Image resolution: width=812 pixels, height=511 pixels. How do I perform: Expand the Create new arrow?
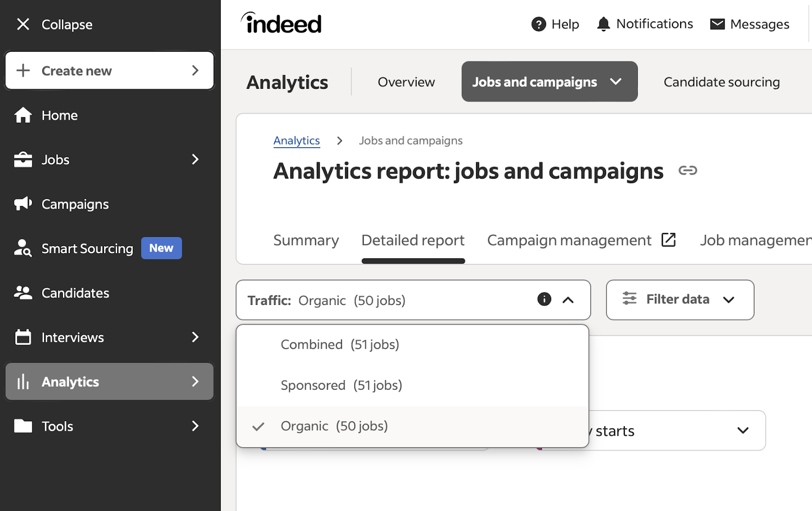(195, 71)
